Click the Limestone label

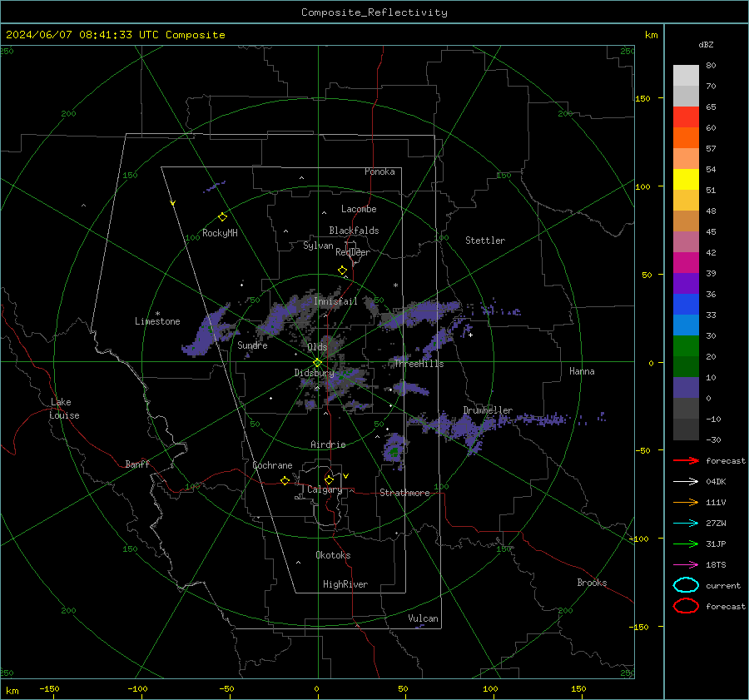[157, 321]
